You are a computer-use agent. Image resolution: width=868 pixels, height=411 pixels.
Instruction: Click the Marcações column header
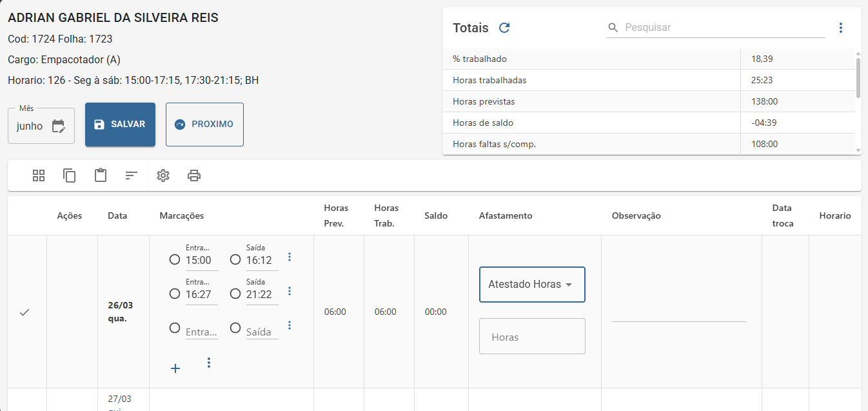[182, 216]
